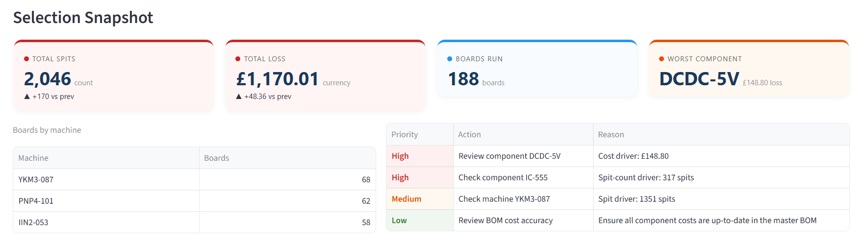
Task: Click the £148.80 loss label
Action: pos(763,83)
